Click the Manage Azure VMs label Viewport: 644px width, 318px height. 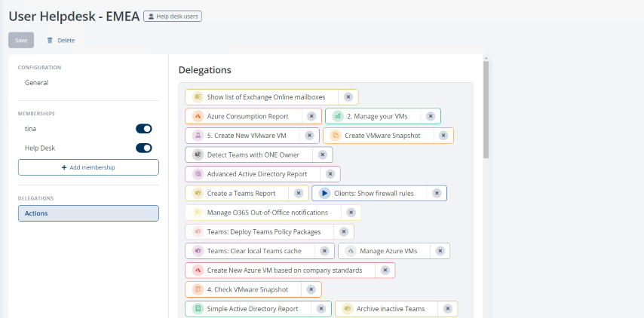[388, 251]
